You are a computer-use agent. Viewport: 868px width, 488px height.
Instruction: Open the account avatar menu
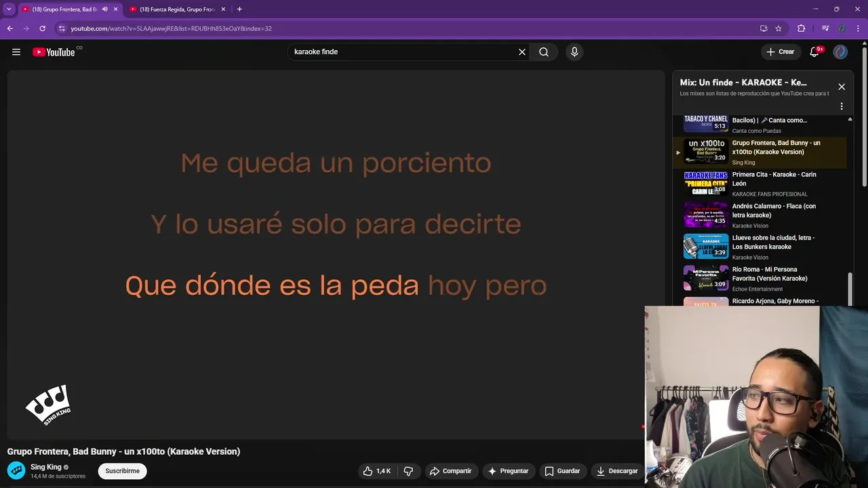coord(840,52)
